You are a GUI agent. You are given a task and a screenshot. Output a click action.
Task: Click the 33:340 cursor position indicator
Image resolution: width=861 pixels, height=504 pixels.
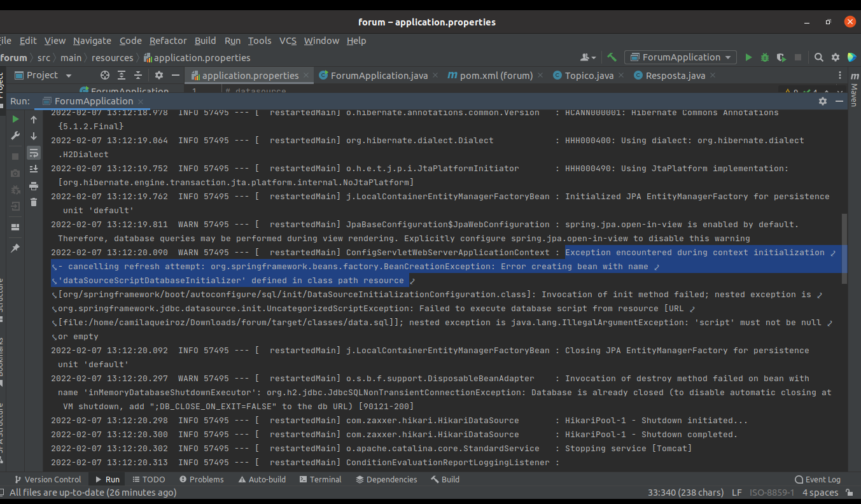pos(685,493)
